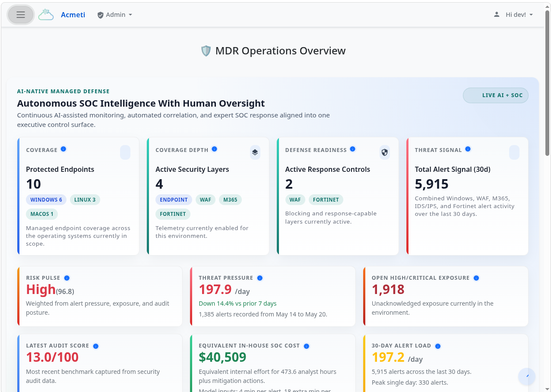Click the 197.2 /day alert load value
Screen dimensions: 551x392
[x=397, y=357]
